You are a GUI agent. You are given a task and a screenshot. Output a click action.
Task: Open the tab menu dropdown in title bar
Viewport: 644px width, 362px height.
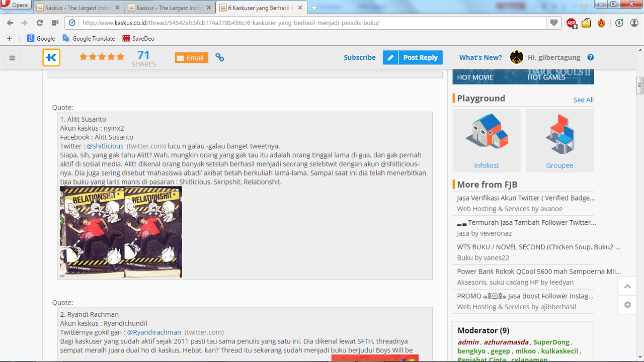584,7
